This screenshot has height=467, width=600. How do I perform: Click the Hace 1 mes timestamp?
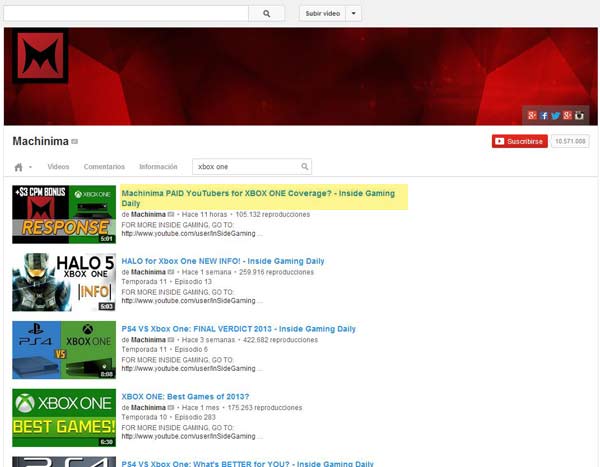click(201, 408)
